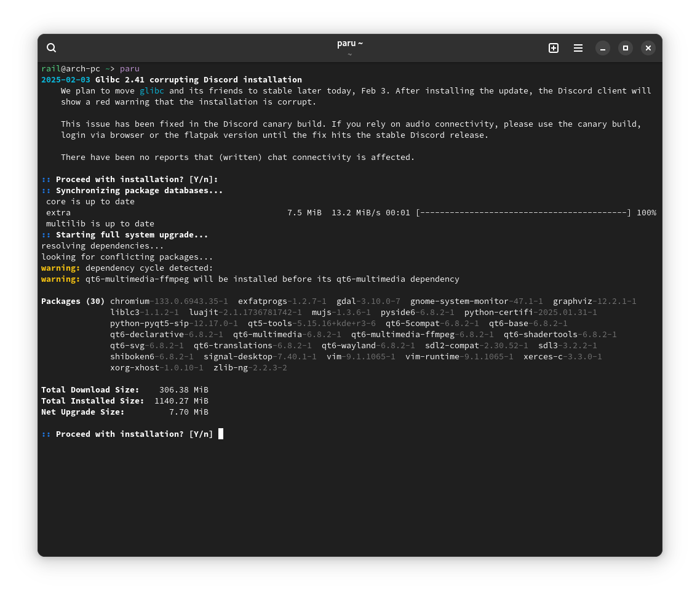Click 'dependency cycle detected:' warning line
Screen dimensions: 700x598
click(x=127, y=268)
